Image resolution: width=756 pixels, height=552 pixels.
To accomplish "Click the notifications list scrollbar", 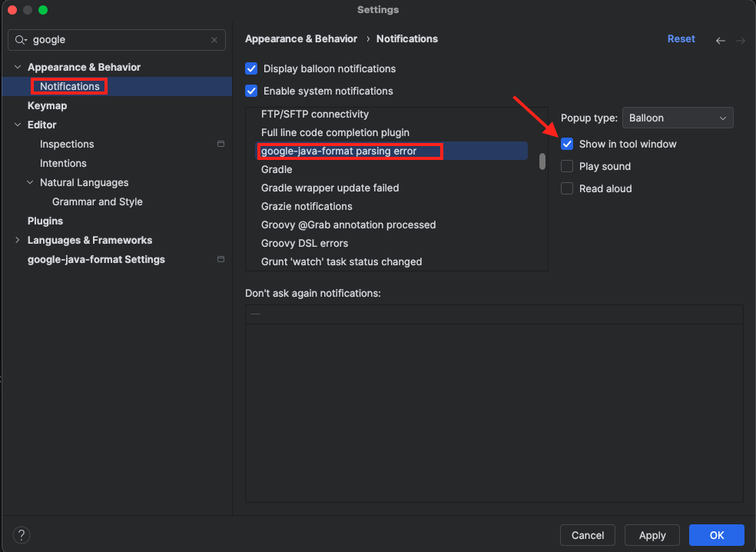I will [542, 161].
